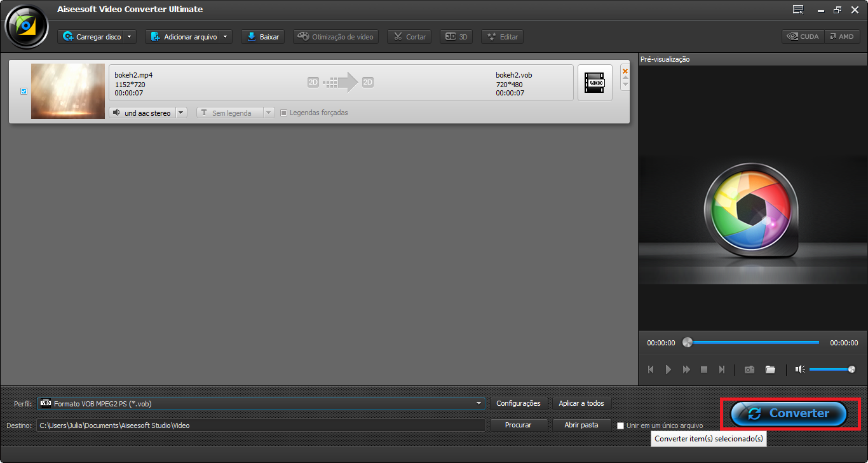Click the Destino path input field
868x463 pixels.
[x=254, y=425]
